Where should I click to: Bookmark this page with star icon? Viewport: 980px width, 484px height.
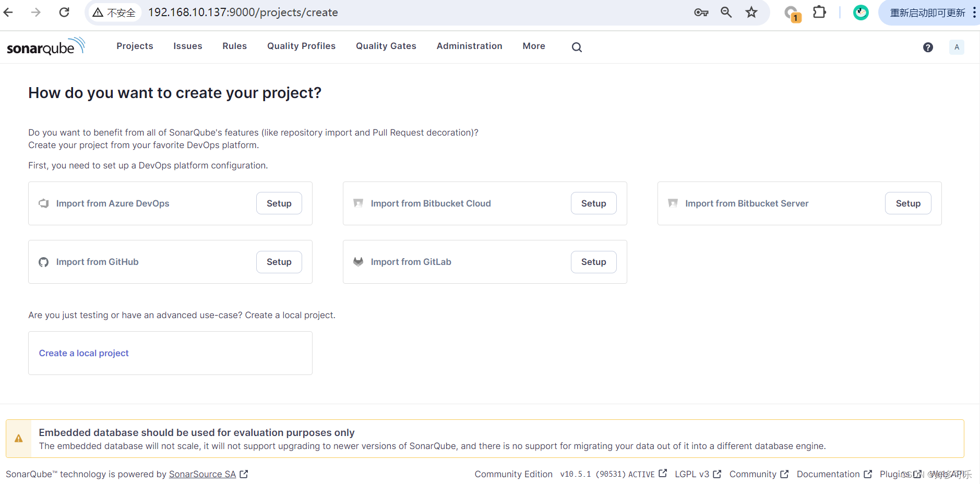tap(751, 12)
